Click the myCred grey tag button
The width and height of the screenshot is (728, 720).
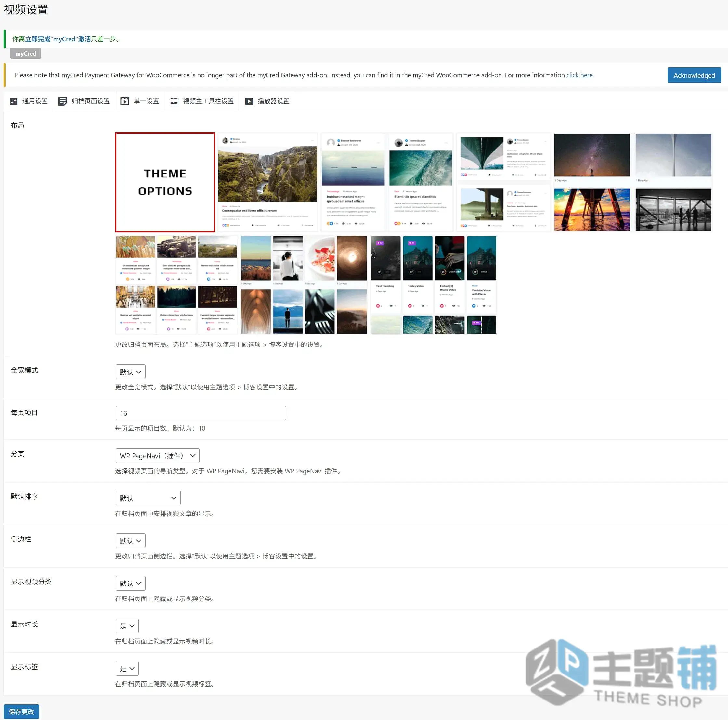pyautogui.click(x=26, y=54)
